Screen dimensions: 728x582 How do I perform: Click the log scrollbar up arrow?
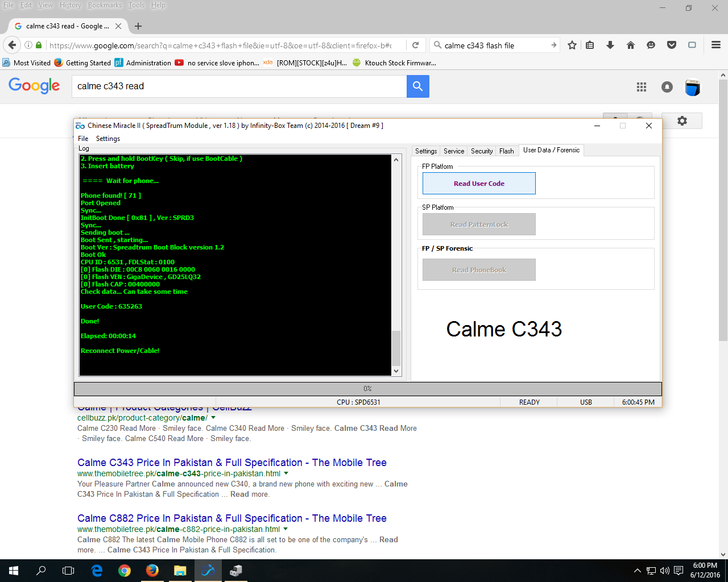(x=396, y=160)
